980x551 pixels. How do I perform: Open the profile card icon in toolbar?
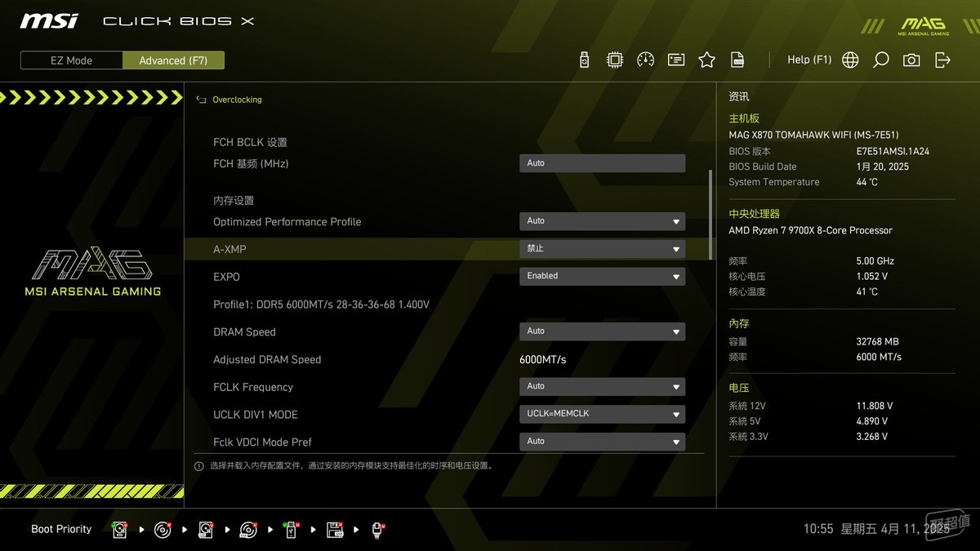point(676,60)
